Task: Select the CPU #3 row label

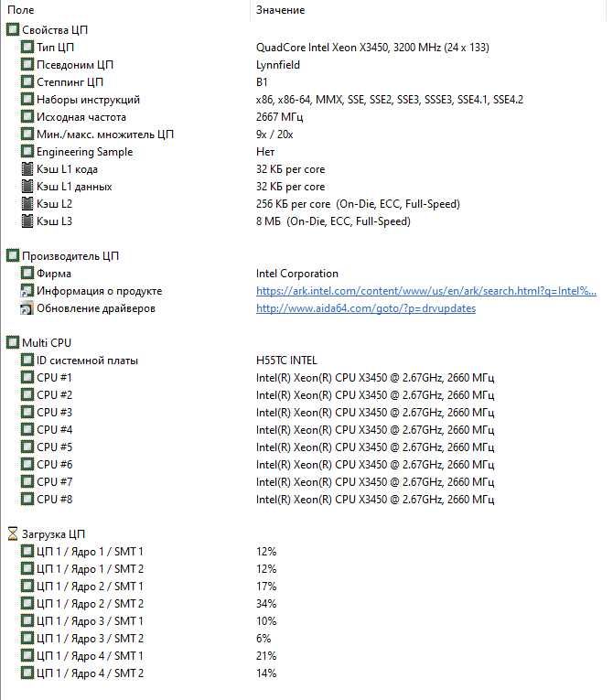Action: (x=55, y=413)
